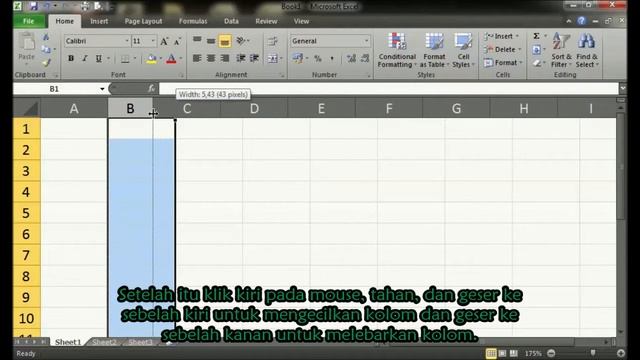Toggle Italic formatting
This screenshot has width=640, height=360.
click(85, 58)
